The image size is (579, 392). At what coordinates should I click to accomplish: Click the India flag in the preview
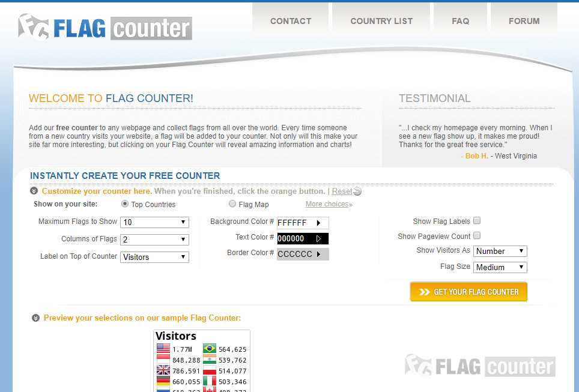coord(210,360)
